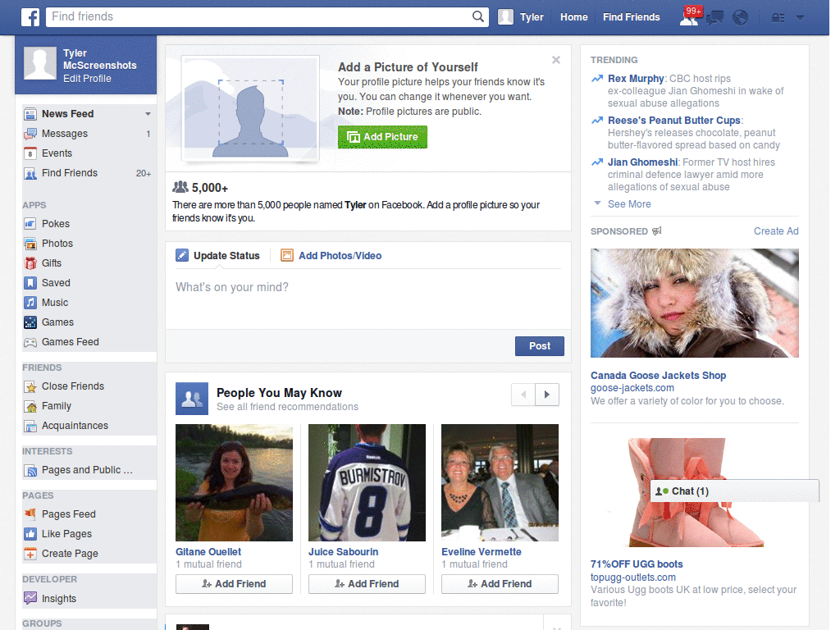Show next People You May Know suggestions

pyautogui.click(x=547, y=395)
